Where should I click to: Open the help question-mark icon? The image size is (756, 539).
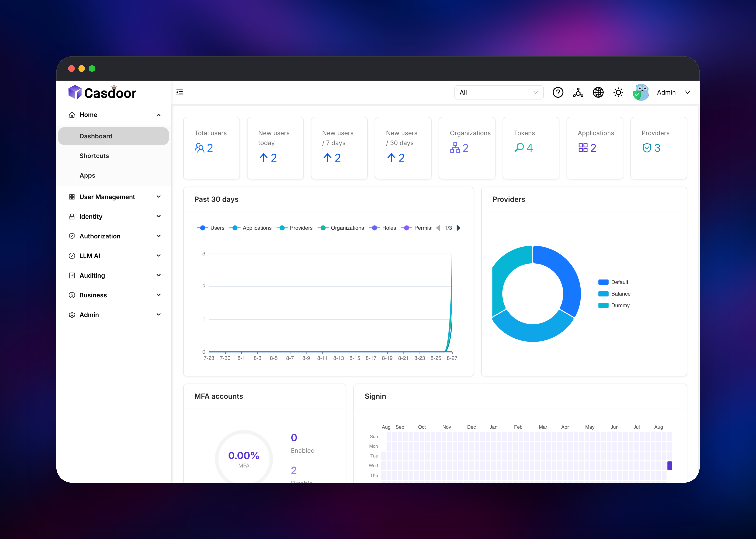(x=558, y=92)
